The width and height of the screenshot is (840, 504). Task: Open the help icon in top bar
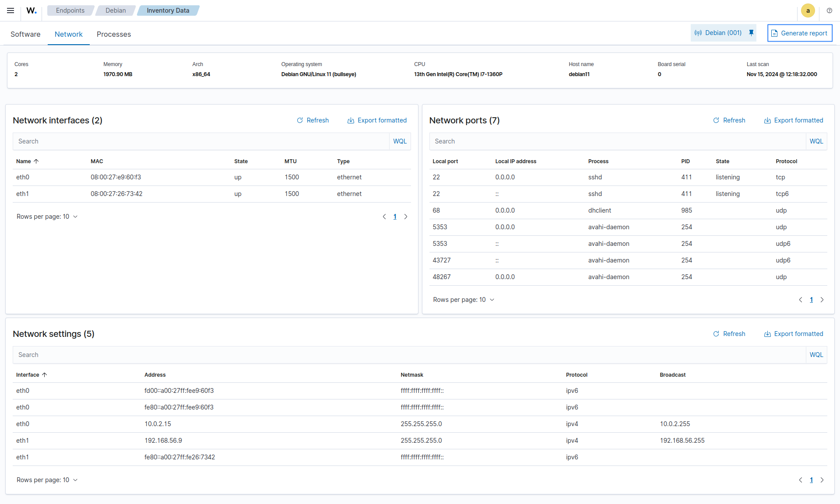pos(829,10)
